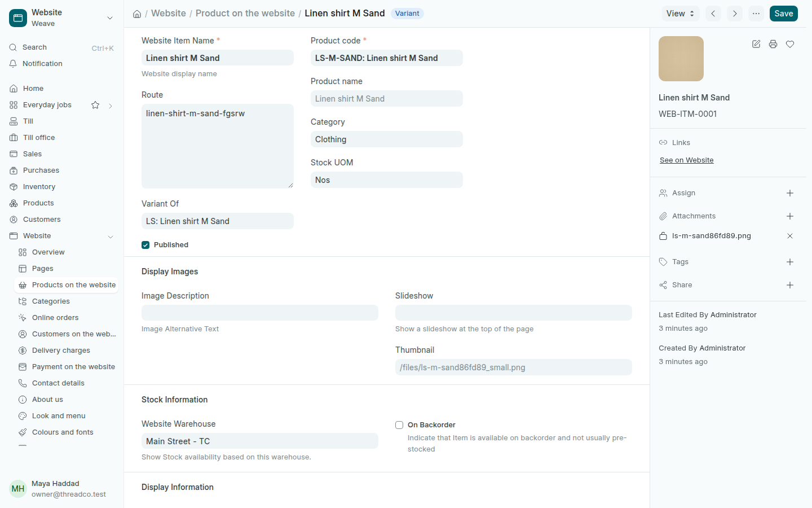Go to the previous record arrow

point(713,14)
